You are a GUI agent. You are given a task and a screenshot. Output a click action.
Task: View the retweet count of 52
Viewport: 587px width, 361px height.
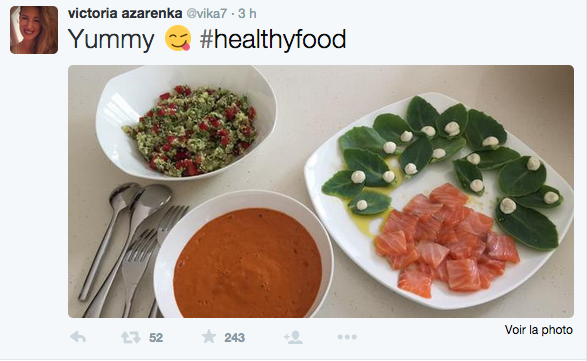coord(156,338)
